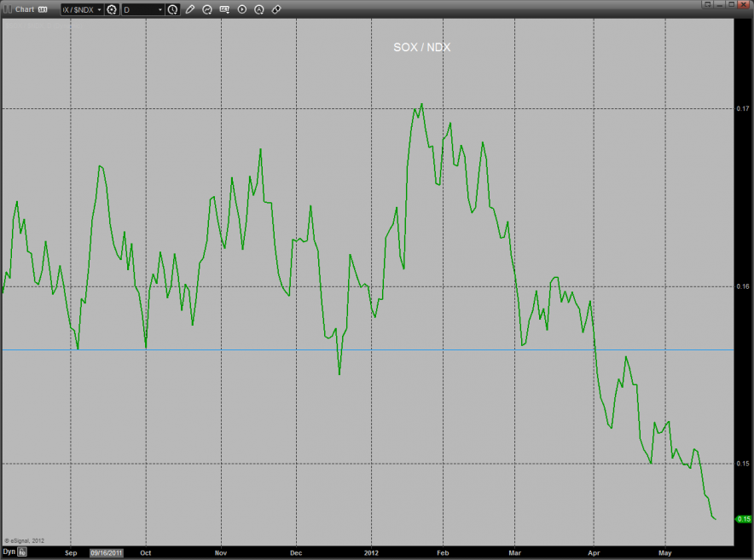Maximize the chart window
The width and height of the screenshot is (754, 560).
pyautogui.click(x=730, y=5)
